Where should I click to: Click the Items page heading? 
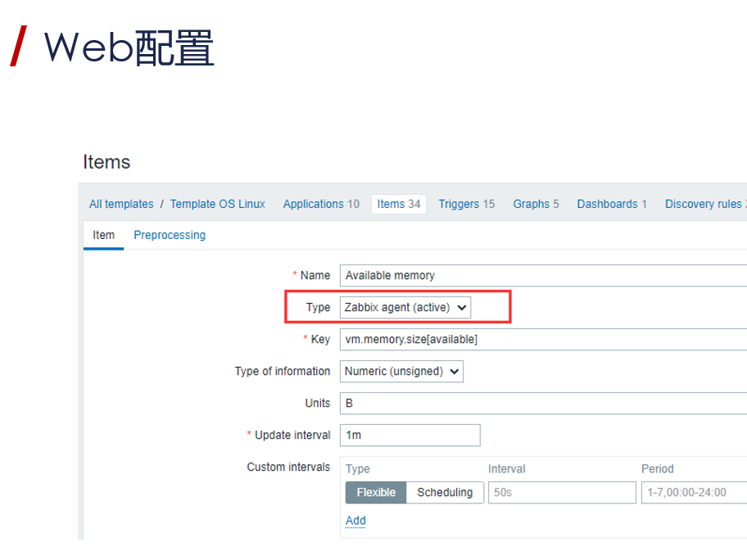point(106,162)
